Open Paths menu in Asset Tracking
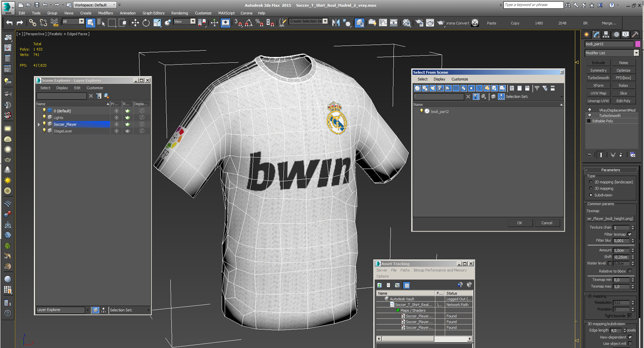Screen dimensions: 644x348 pyautogui.click(x=405, y=270)
